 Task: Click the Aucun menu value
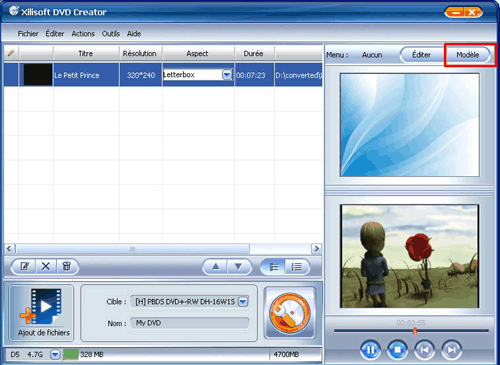click(372, 55)
